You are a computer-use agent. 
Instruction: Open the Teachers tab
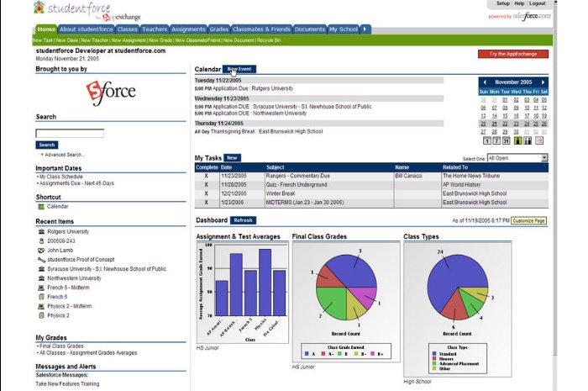point(155,29)
